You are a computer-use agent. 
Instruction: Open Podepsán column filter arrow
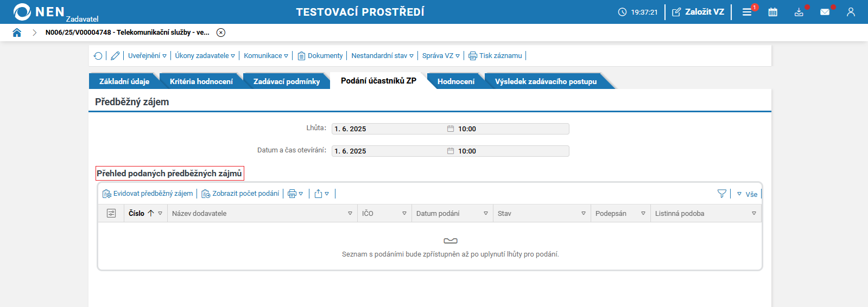click(x=643, y=214)
